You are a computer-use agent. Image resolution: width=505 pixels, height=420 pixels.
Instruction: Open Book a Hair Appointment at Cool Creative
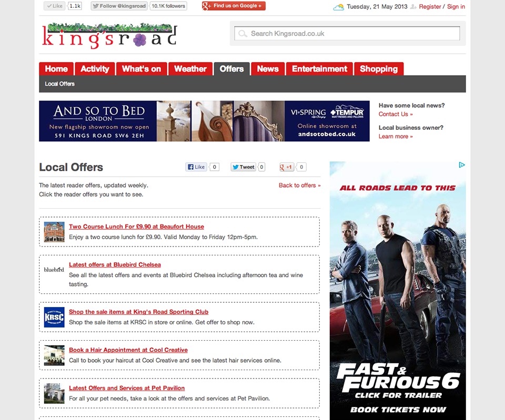coord(128,350)
